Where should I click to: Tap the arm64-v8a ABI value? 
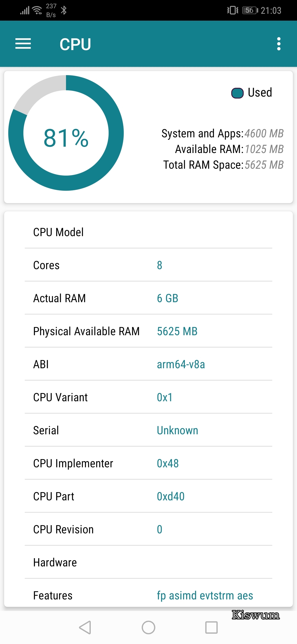181,364
